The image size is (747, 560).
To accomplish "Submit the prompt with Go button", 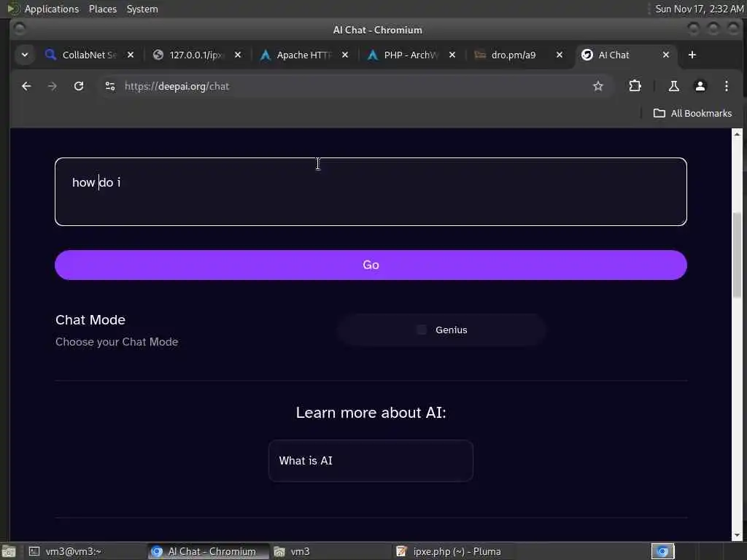I will (x=371, y=265).
